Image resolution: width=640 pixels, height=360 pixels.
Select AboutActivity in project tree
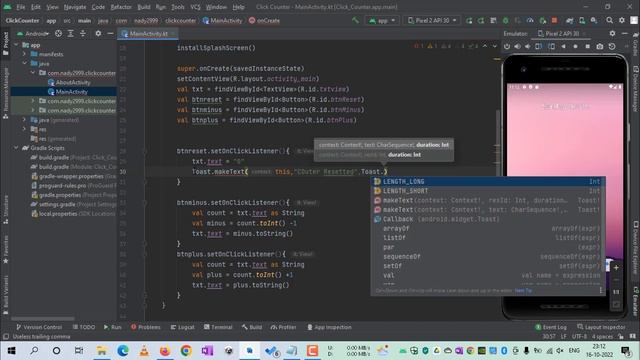pos(69,82)
